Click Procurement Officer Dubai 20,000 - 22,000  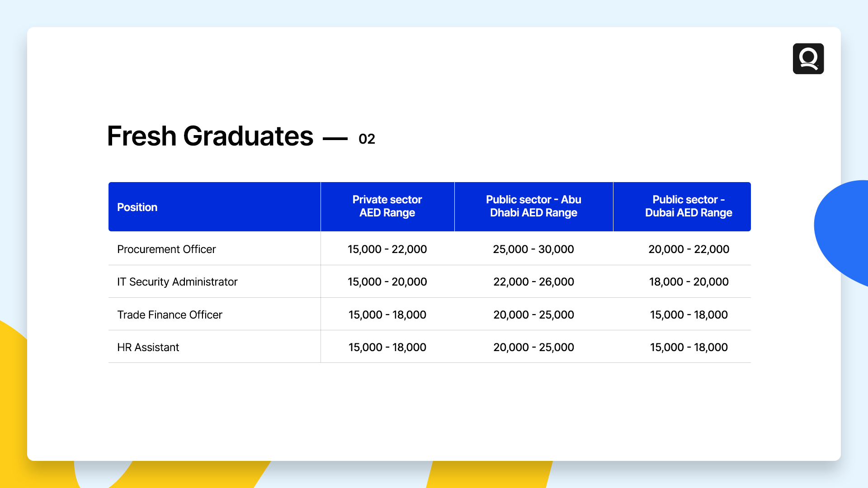(x=689, y=249)
